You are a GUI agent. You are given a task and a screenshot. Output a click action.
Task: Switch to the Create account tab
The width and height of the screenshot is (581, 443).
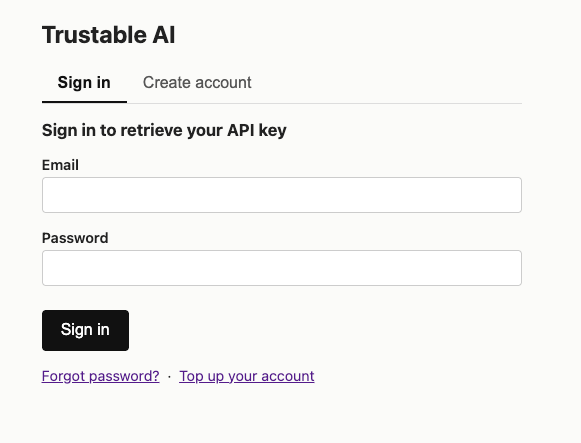click(197, 83)
